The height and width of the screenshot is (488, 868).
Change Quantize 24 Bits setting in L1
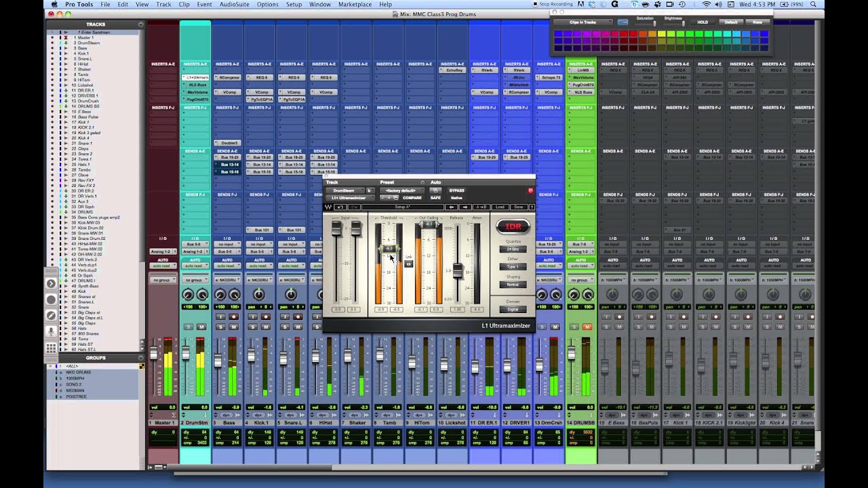coord(513,249)
